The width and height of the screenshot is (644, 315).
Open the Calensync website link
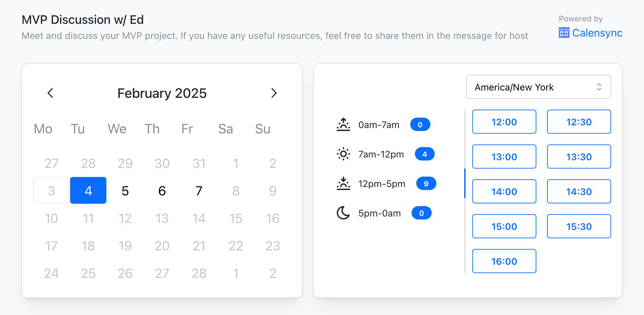pos(598,33)
